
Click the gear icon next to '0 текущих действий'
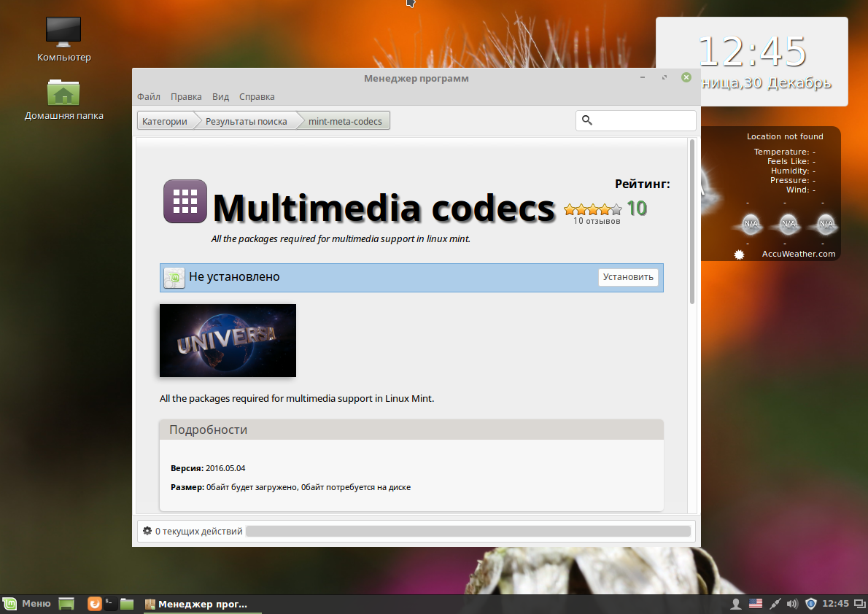145,531
